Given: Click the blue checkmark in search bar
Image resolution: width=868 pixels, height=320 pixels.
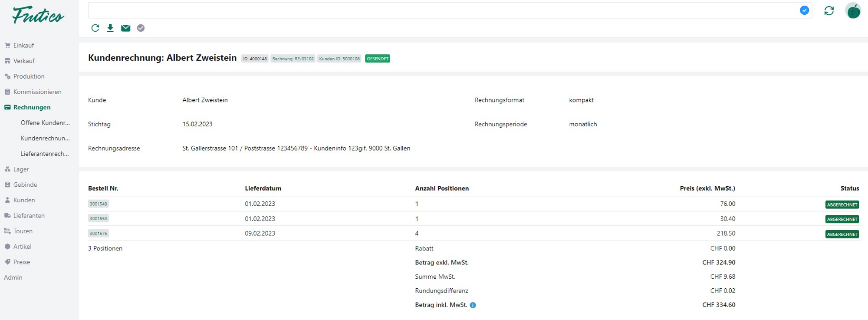Looking at the screenshot, I should [804, 10].
